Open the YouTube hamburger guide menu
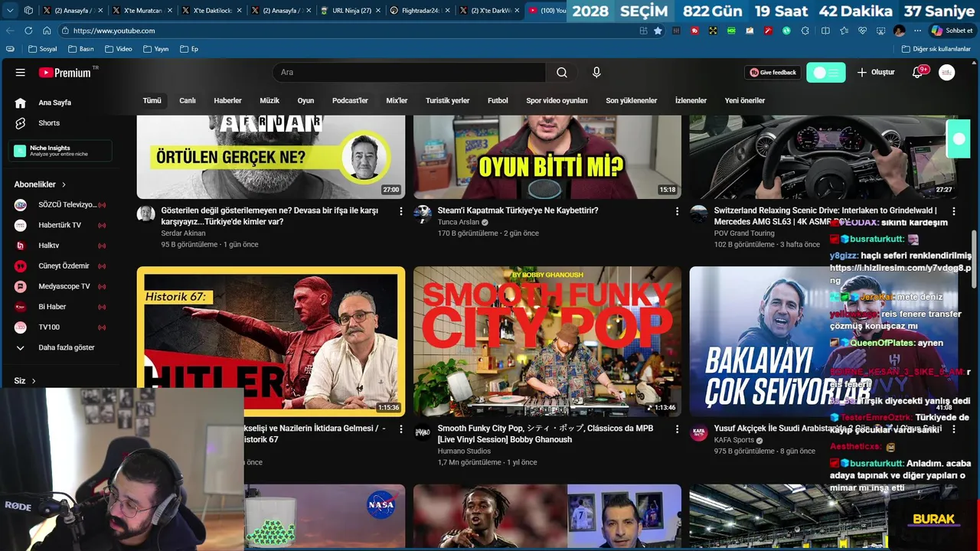The height and width of the screenshot is (551, 980). pyautogui.click(x=21, y=73)
